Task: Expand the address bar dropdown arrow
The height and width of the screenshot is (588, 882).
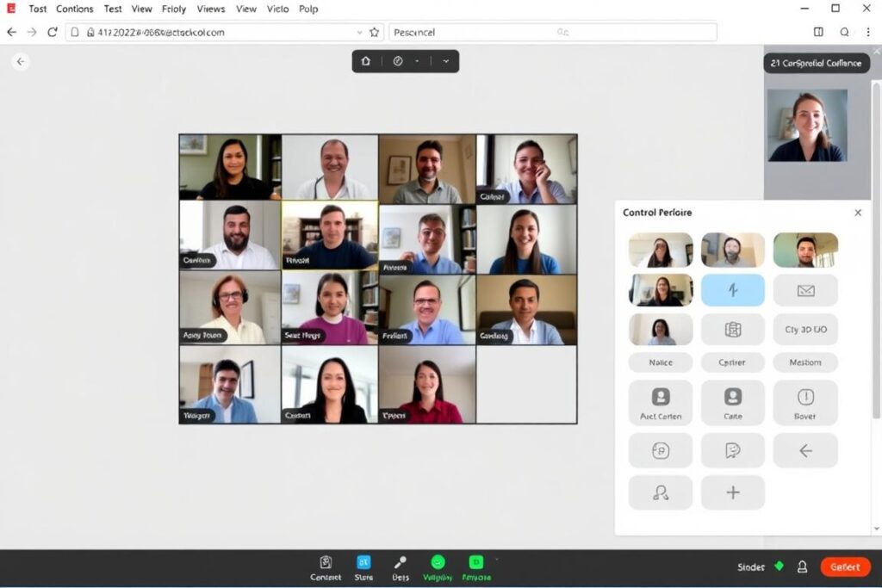Action: click(x=359, y=33)
